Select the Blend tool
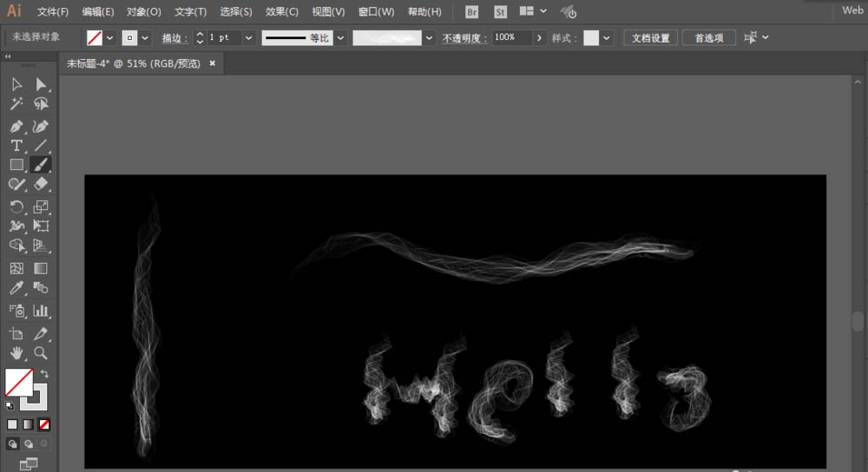 click(41, 288)
